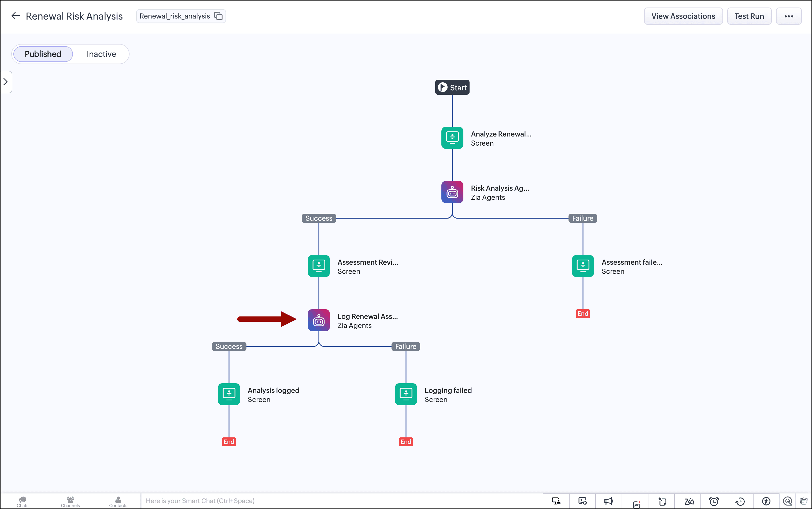
Task: Click the terminal play command icon
Action: [x=582, y=501]
